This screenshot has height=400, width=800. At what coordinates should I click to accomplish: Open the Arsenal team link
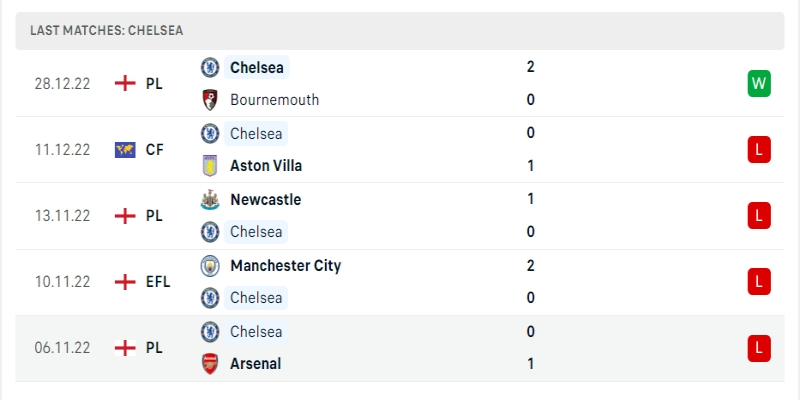pos(255,364)
